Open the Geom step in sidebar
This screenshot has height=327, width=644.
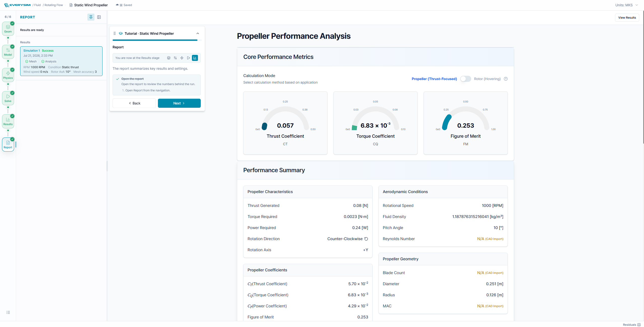pyautogui.click(x=8, y=29)
